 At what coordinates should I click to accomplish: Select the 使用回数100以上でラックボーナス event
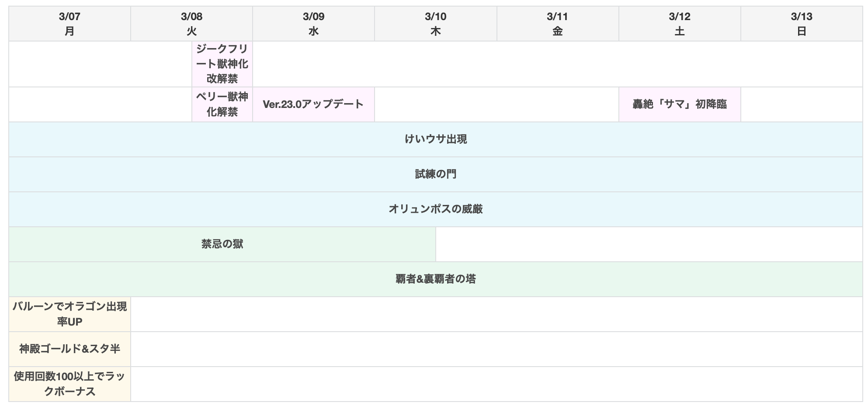(69, 384)
